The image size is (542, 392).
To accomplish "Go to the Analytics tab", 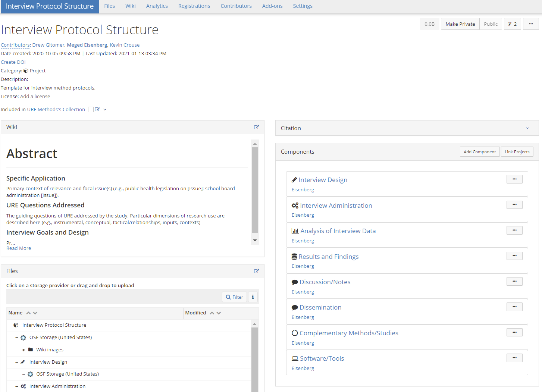I will coord(157,6).
